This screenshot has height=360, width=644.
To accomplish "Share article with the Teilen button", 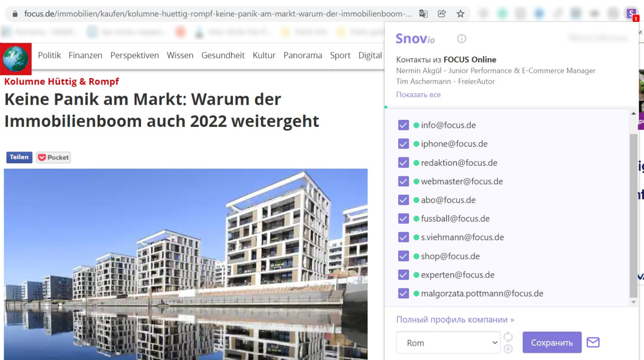I will coord(19,157).
